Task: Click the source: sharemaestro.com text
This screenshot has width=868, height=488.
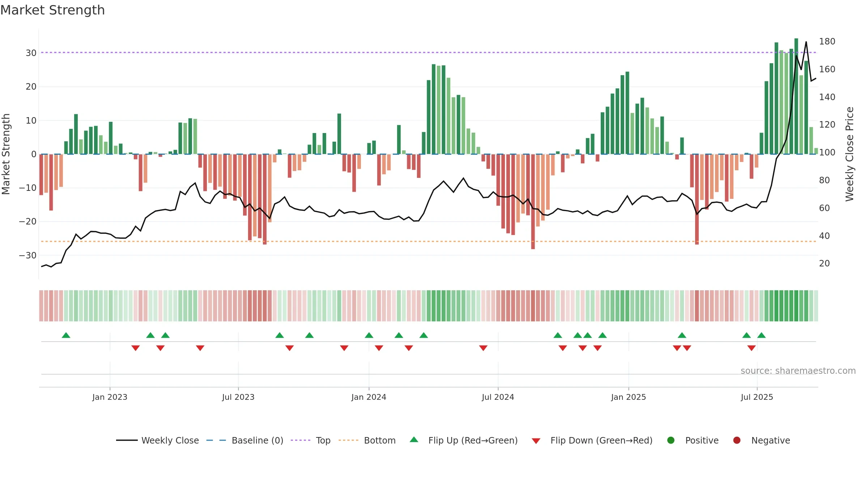Action: (798, 371)
